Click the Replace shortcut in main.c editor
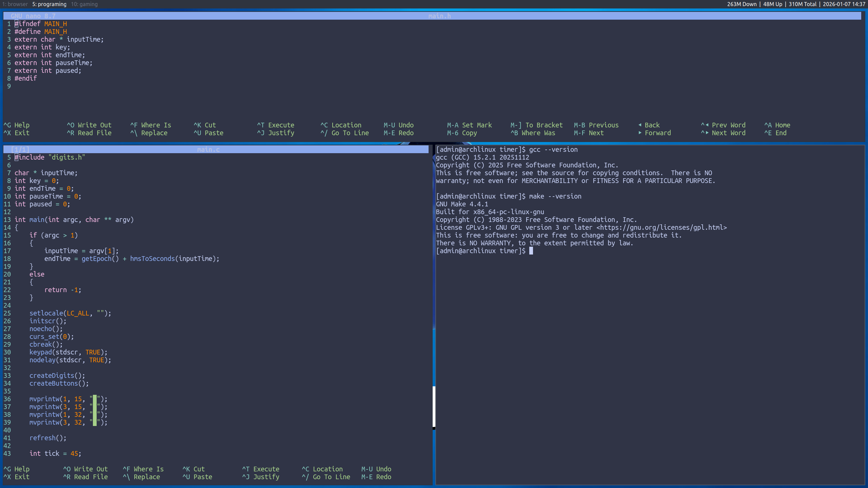The image size is (868, 488). pos(141,477)
